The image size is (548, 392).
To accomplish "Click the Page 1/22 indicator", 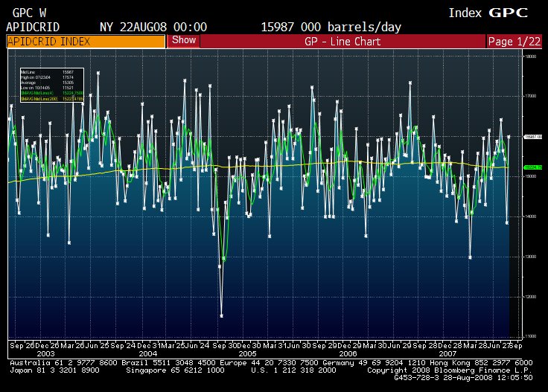I will tap(514, 42).
